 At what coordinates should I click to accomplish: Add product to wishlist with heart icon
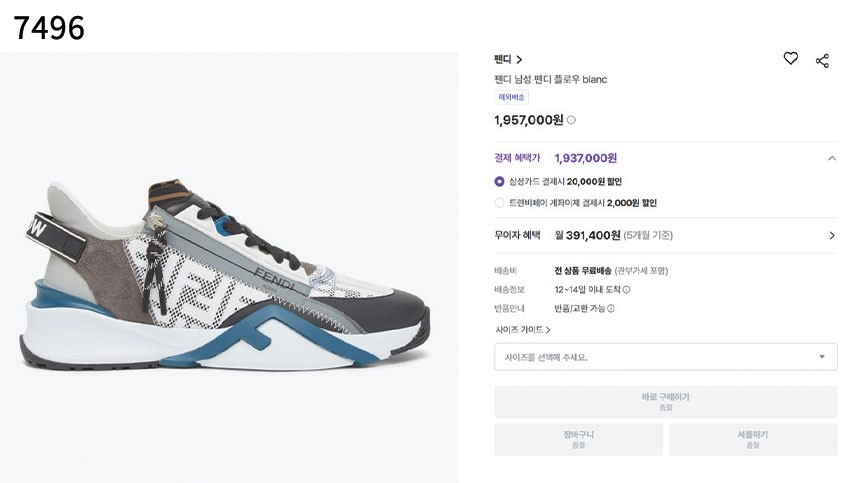click(x=790, y=58)
